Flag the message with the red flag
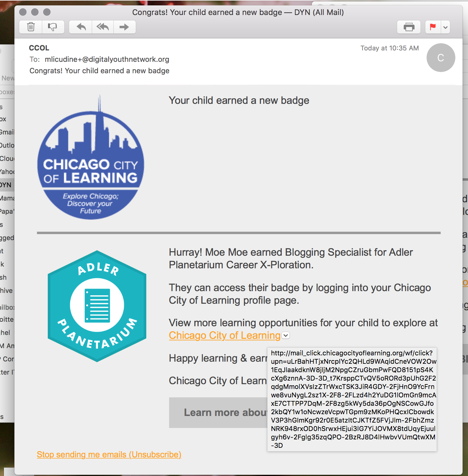This screenshot has width=468, height=476. pyautogui.click(x=433, y=27)
